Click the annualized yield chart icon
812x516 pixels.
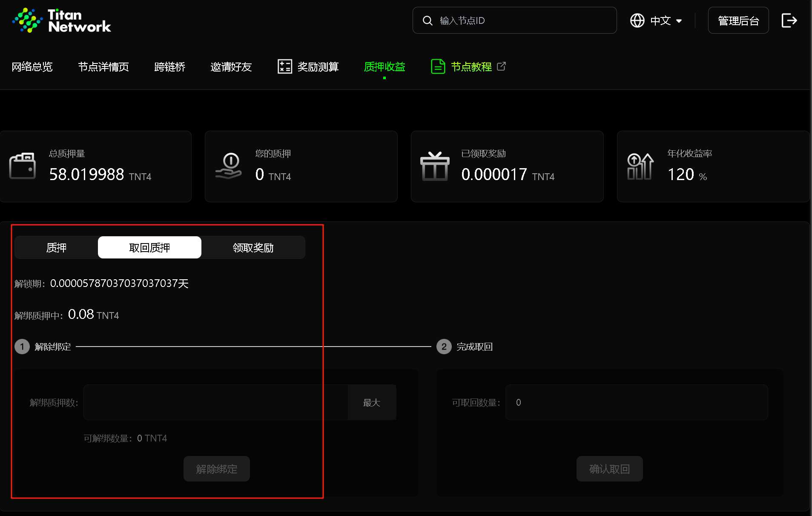(640, 166)
